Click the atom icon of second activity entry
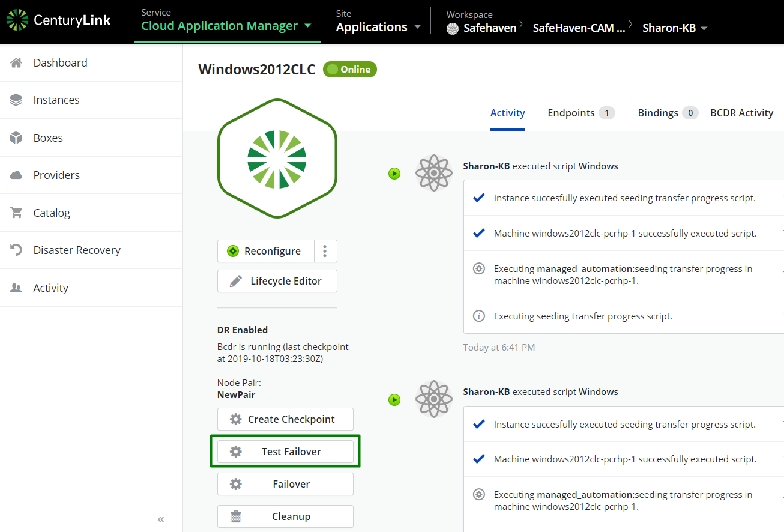 coord(433,399)
